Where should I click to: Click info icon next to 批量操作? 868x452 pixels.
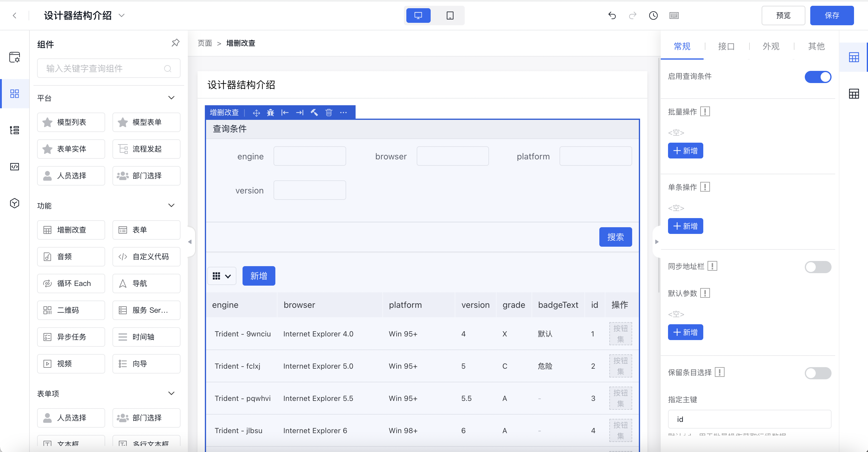[705, 112]
